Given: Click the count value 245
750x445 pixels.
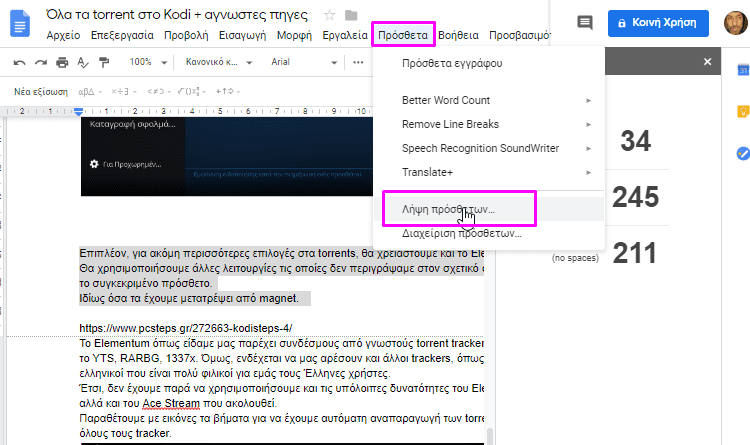Looking at the screenshot, I should click(x=636, y=197).
